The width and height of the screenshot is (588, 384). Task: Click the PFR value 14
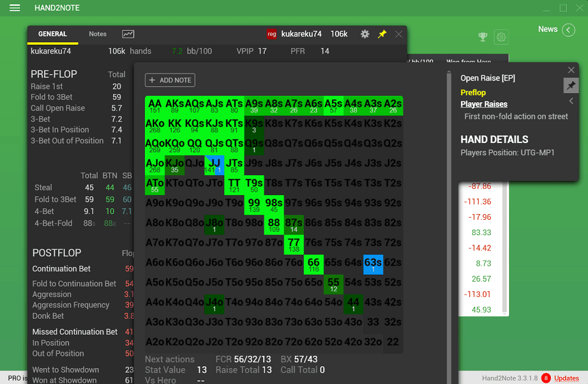[325, 51]
